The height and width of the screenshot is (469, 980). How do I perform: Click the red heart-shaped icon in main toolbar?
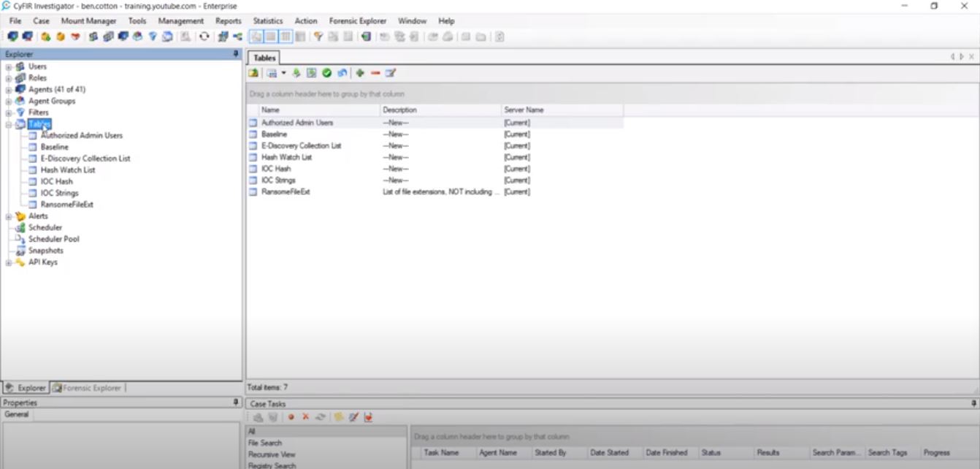75,37
